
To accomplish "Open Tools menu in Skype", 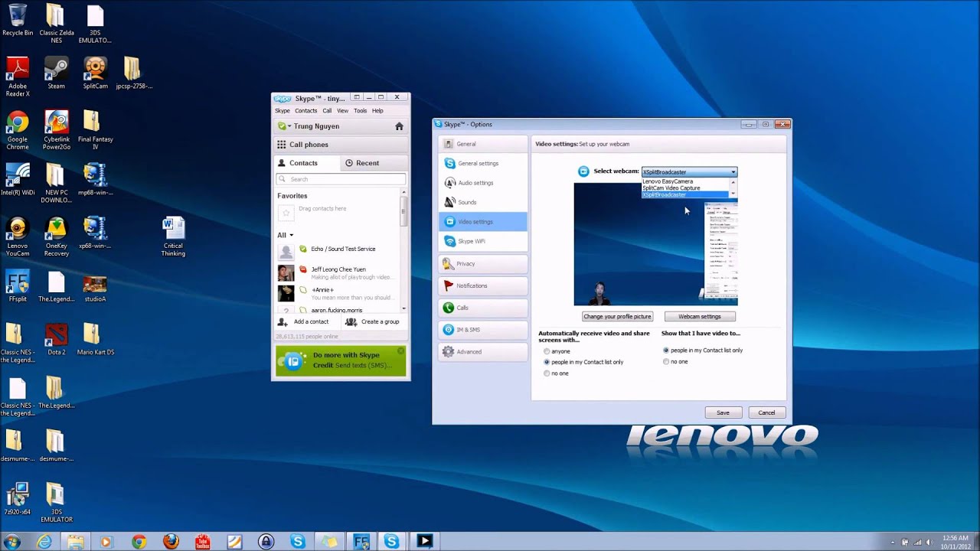I will click(x=360, y=111).
